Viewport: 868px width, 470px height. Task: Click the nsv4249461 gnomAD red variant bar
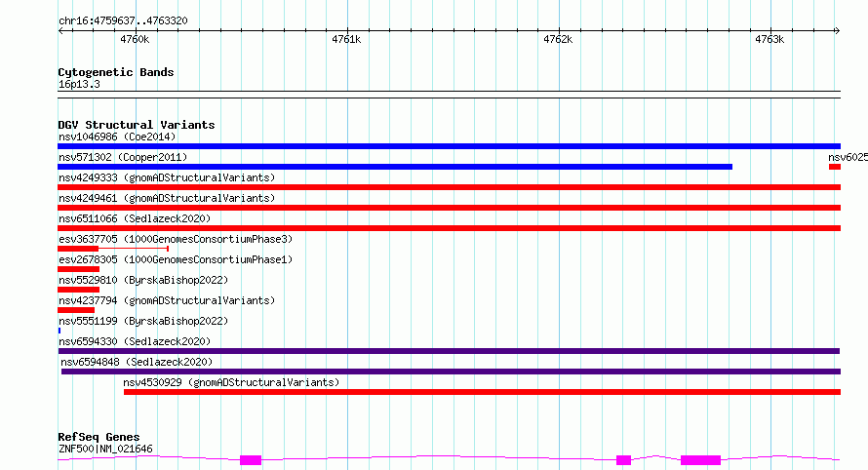click(x=449, y=208)
